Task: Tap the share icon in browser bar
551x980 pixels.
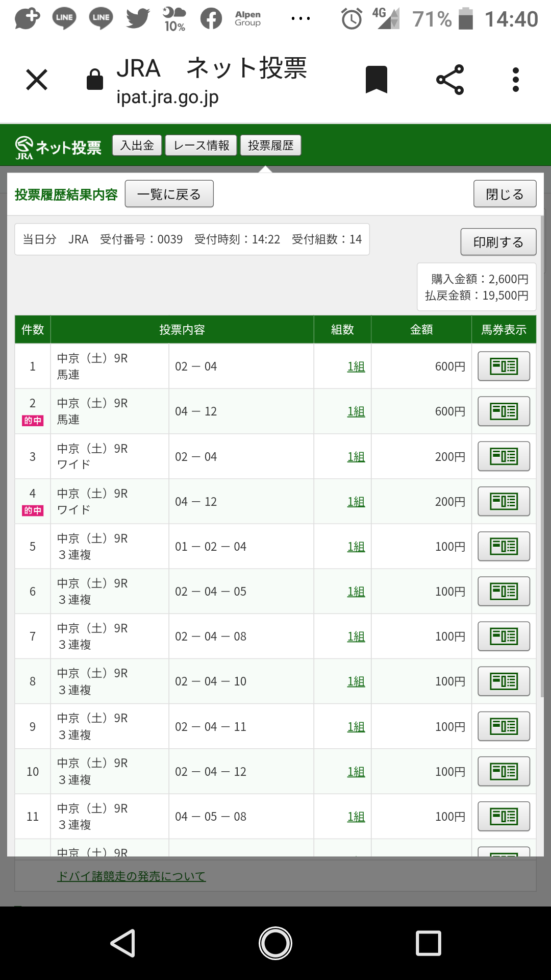Action: coord(450,80)
